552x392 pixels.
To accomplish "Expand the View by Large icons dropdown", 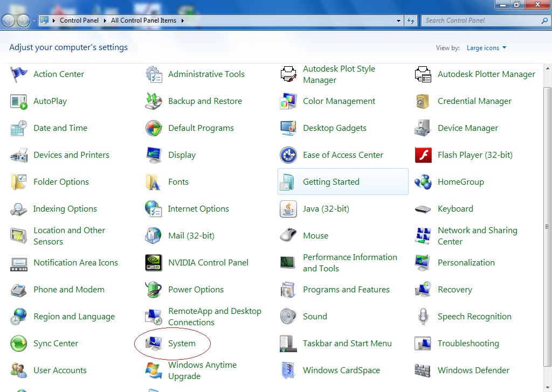I will 486,48.
